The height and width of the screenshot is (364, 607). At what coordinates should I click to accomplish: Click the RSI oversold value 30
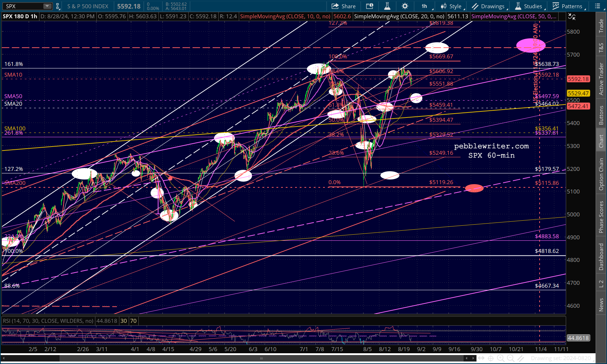[x=124, y=321]
